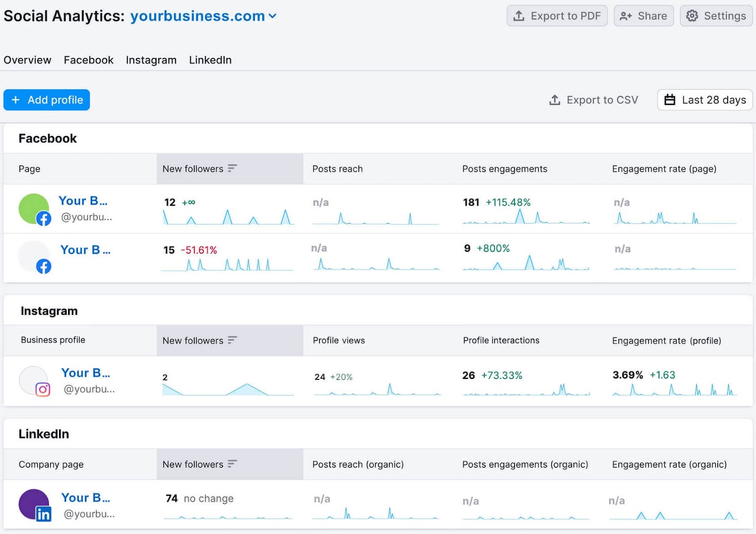Toggle sorting on Facebook New followers column
This screenshot has width=756, height=534.
tap(232, 168)
